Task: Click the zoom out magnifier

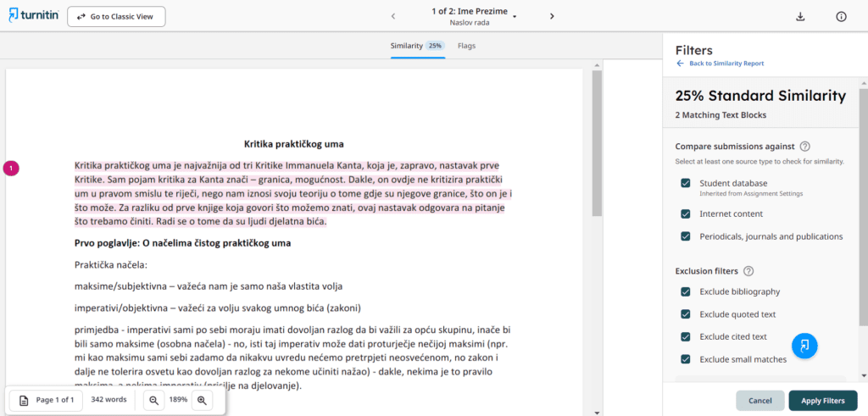Action: tap(154, 400)
